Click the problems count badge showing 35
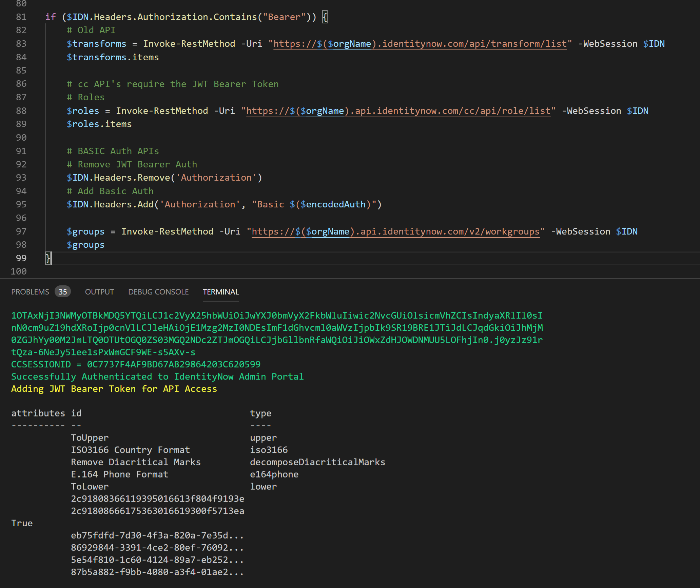 point(63,291)
